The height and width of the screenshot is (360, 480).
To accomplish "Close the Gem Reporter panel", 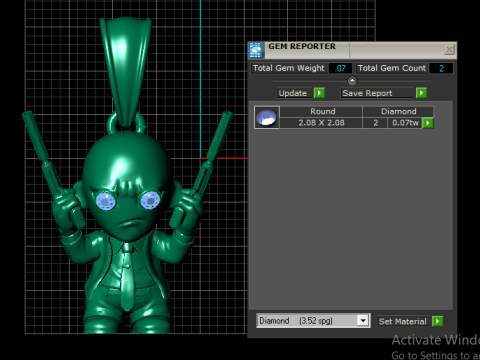I will (449, 50).
